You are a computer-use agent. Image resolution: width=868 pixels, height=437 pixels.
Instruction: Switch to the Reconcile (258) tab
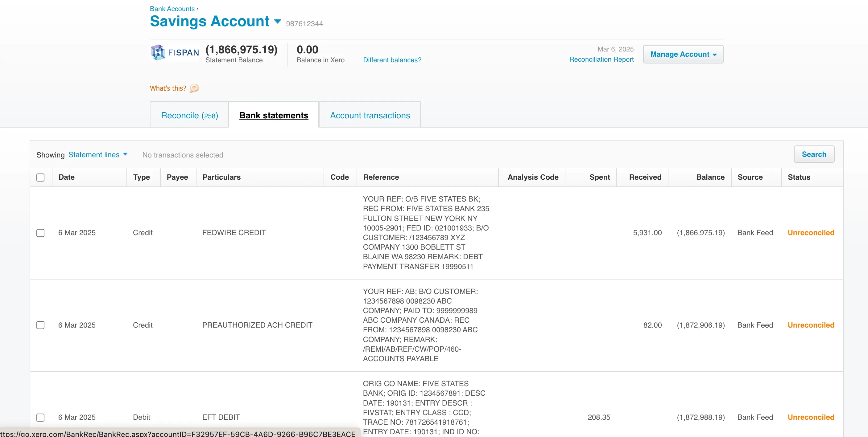[189, 115]
